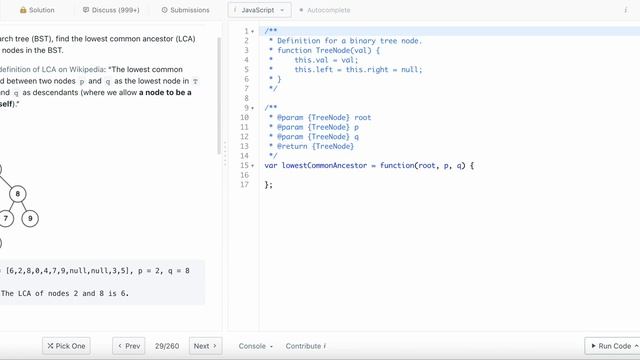Run the code with Run Code button
This screenshot has height=360, width=640.
[612, 346]
